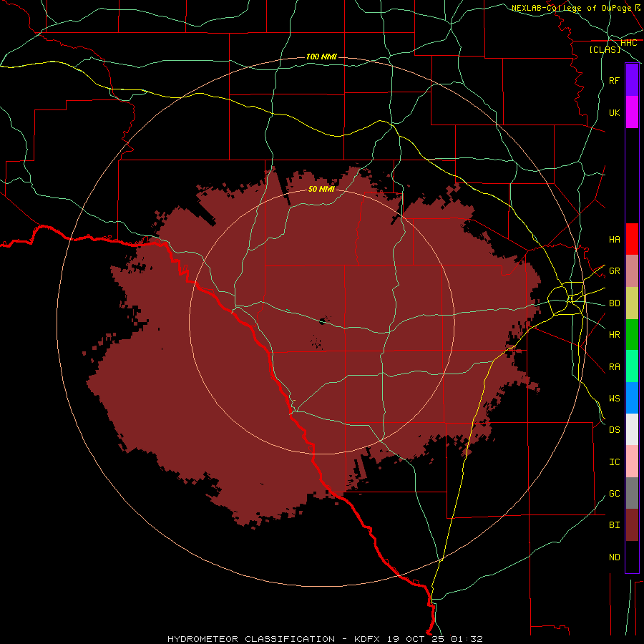Click the GC gray legend swatch
The width and height of the screenshot is (644, 644).
(632, 493)
